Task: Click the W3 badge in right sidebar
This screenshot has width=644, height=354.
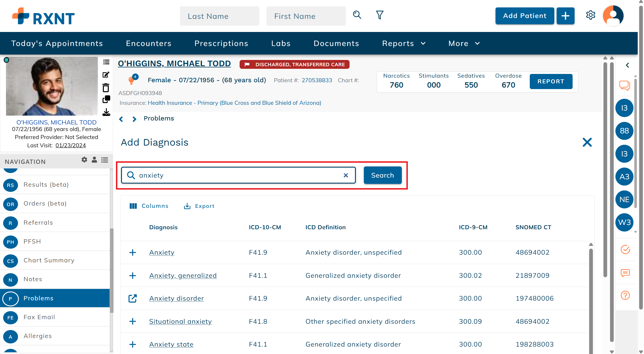Action: [x=624, y=222]
